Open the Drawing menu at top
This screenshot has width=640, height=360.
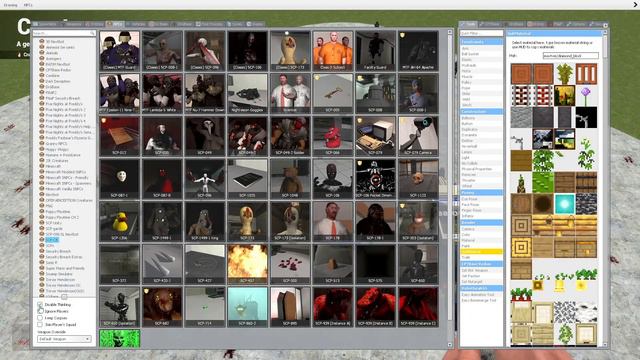10,5
